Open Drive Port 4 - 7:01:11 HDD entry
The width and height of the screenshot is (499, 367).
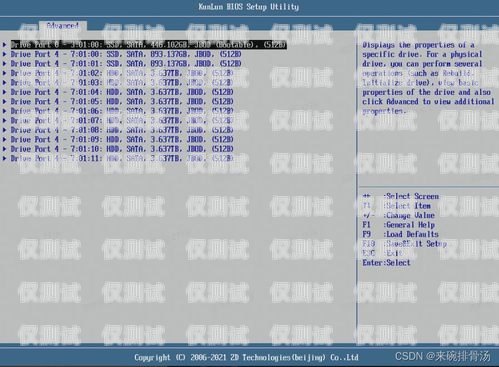click(x=122, y=158)
